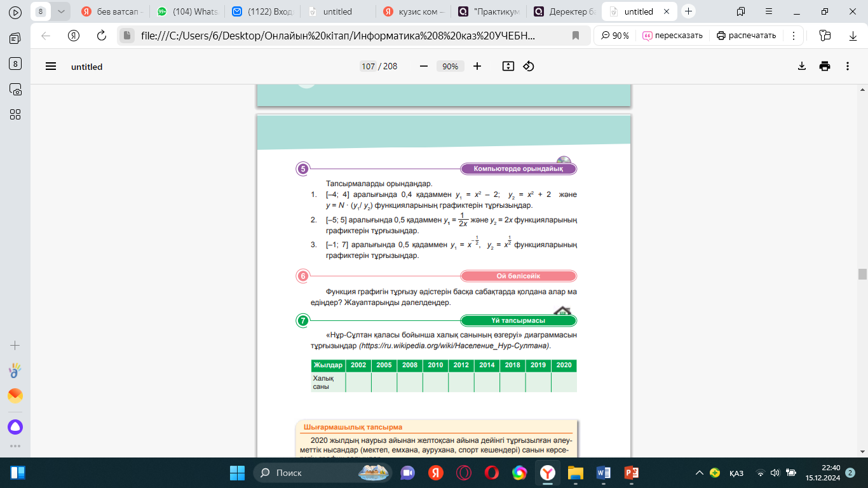The width and height of the screenshot is (868, 488).
Task: Open the browser downloads arrow icon
Action: click(853, 36)
